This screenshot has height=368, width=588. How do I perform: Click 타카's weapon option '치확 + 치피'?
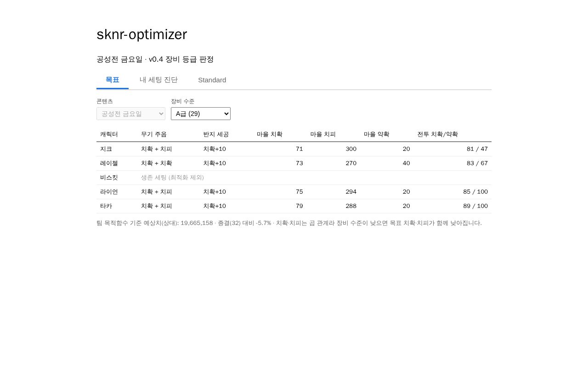(x=157, y=206)
